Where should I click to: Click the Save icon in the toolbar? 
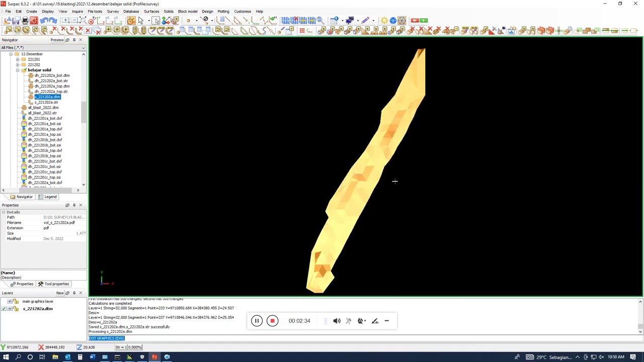point(16,20)
